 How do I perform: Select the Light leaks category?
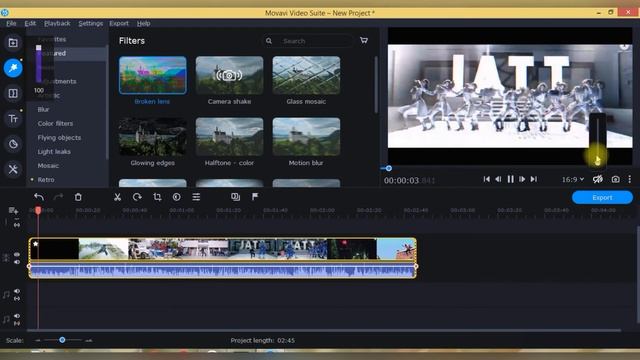(x=54, y=151)
